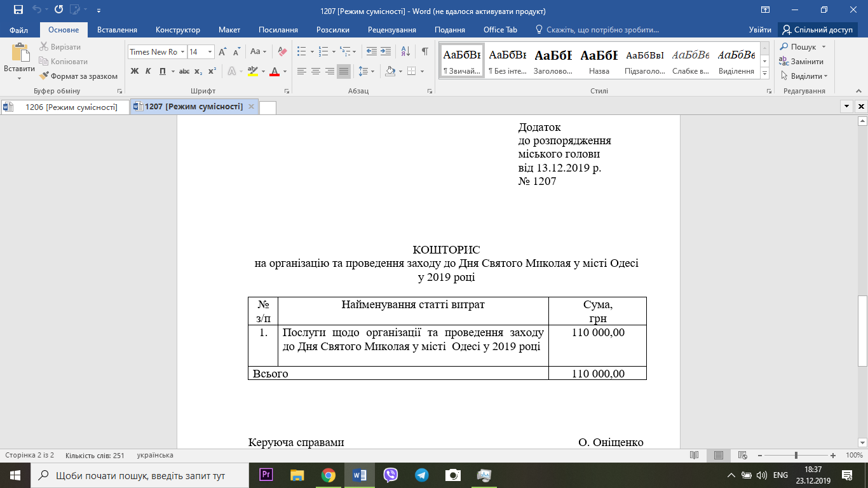This screenshot has width=868, height=488.
Task: Click Format Painter (Формат за зразком)
Action: (x=79, y=76)
